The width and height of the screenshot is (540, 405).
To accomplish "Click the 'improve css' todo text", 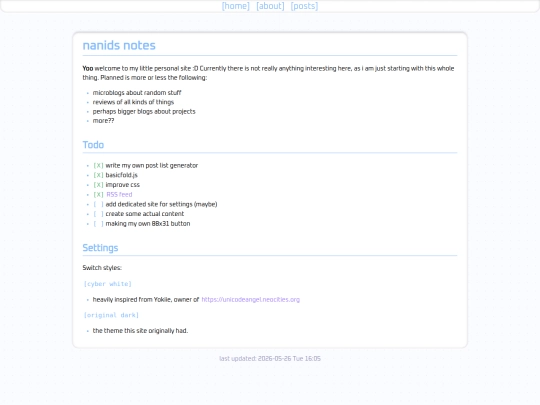I will (123, 185).
